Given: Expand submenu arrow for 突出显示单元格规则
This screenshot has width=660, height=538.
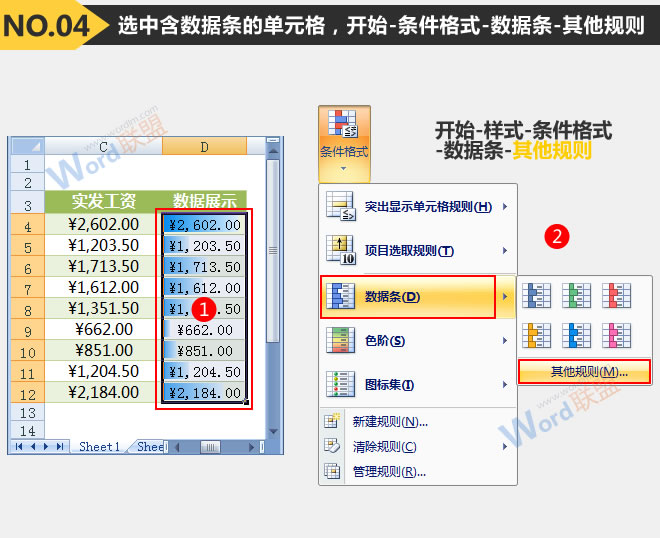Looking at the screenshot, I should click(x=505, y=207).
